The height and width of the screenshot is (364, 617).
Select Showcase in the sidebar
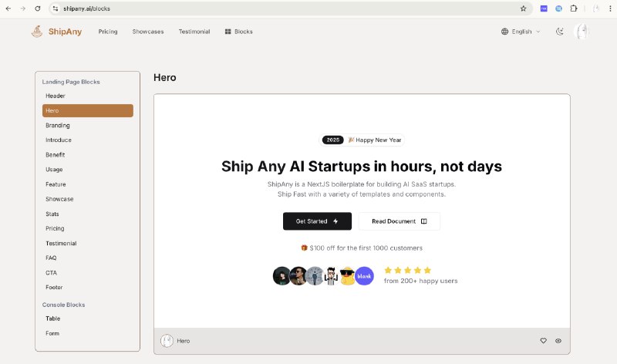click(x=88, y=199)
